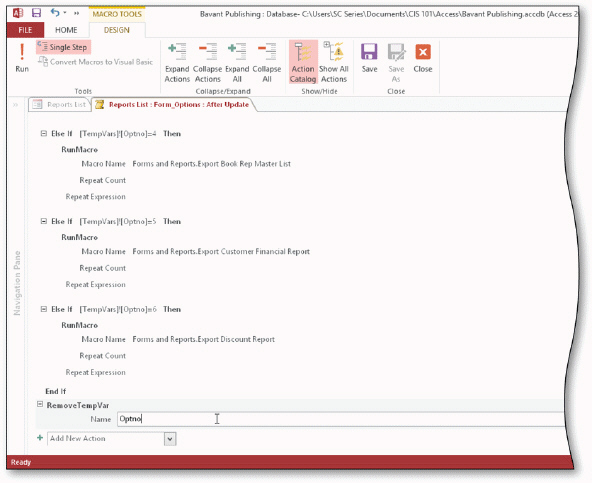
Task: Click the Collapse Actions icon
Action: pos(208,63)
